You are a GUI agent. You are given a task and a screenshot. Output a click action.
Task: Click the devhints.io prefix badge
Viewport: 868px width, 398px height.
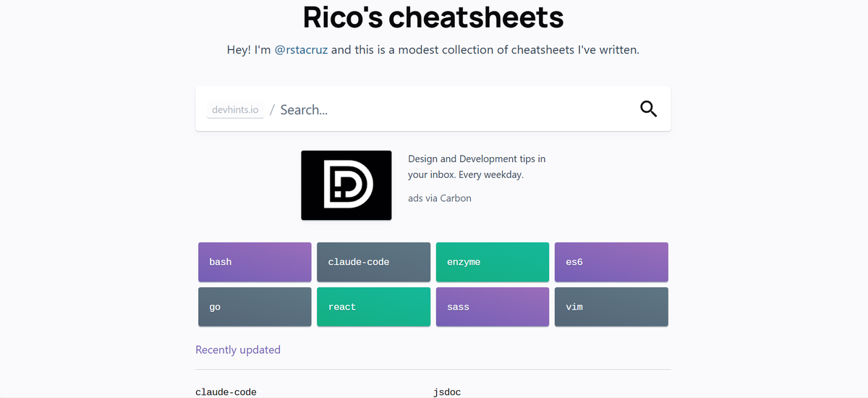click(235, 110)
